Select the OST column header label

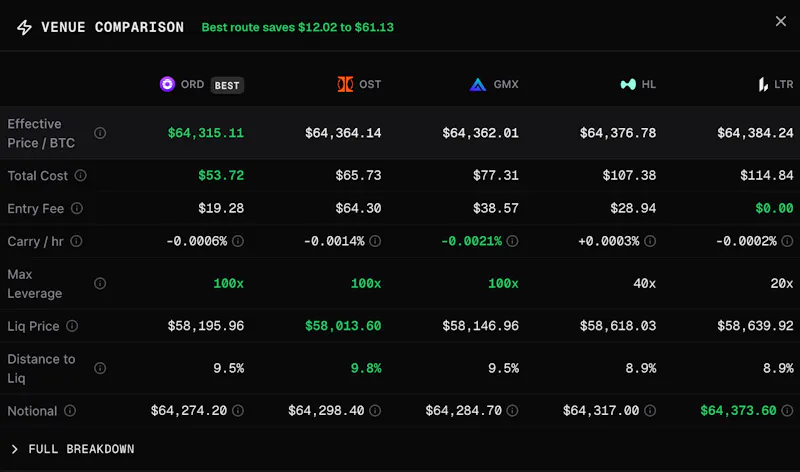(x=370, y=84)
